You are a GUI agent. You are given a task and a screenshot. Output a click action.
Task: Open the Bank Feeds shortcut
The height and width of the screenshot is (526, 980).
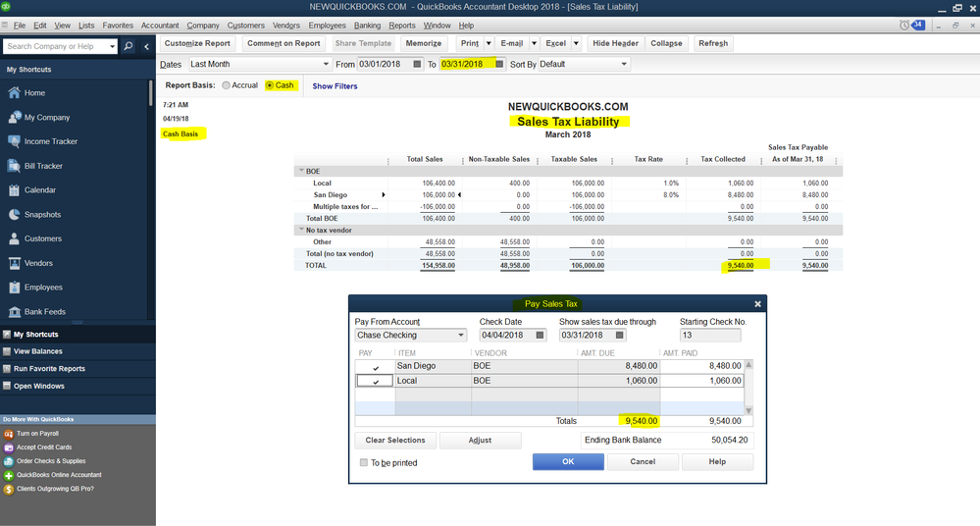point(44,311)
